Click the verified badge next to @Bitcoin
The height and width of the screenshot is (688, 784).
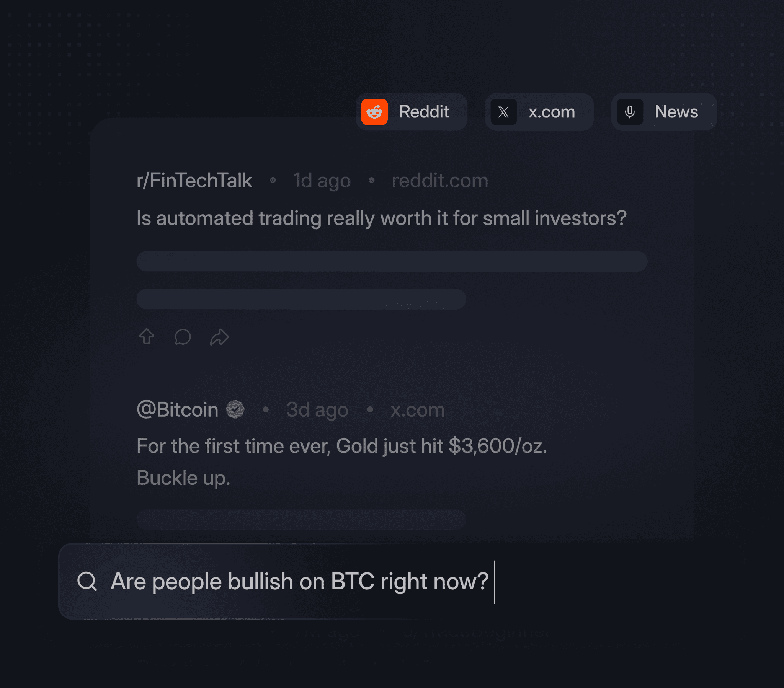point(236,409)
